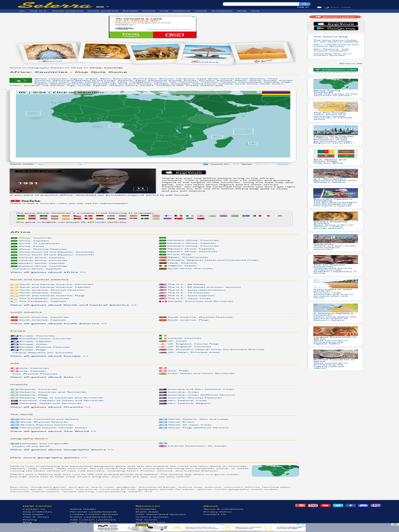This screenshot has width=399, height=532.
Task: Open 'Privacy Policy' footer link
Action: click(217, 512)
